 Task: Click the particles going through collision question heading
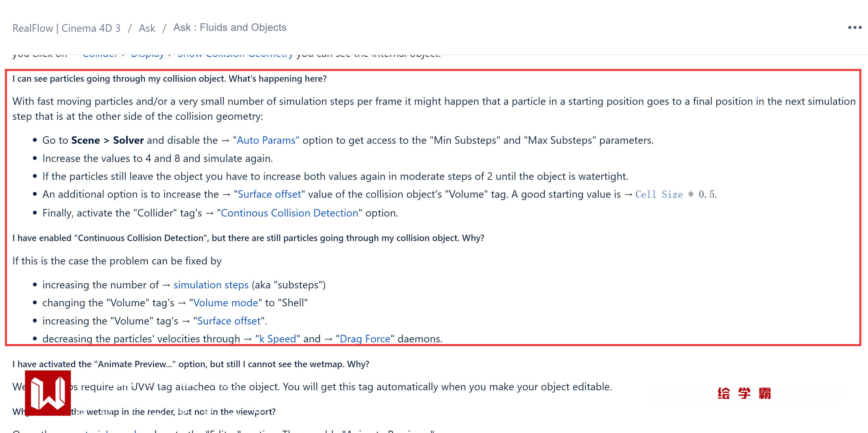click(170, 79)
